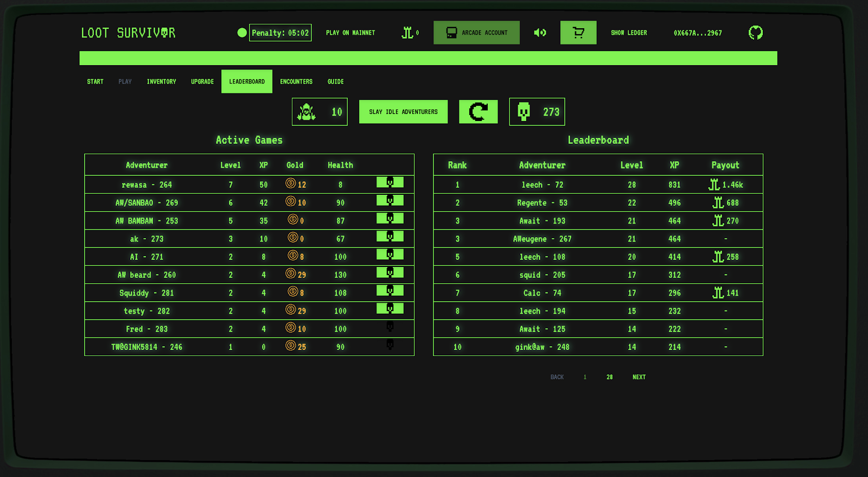Screen dimensions: 868x477
Task: Click the Active Games heading
Action: click(249, 140)
